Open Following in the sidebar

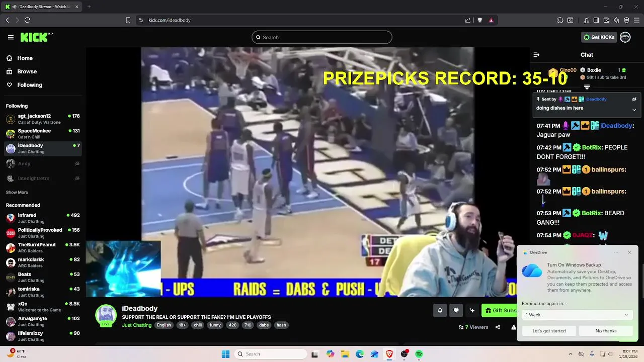click(x=30, y=85)
